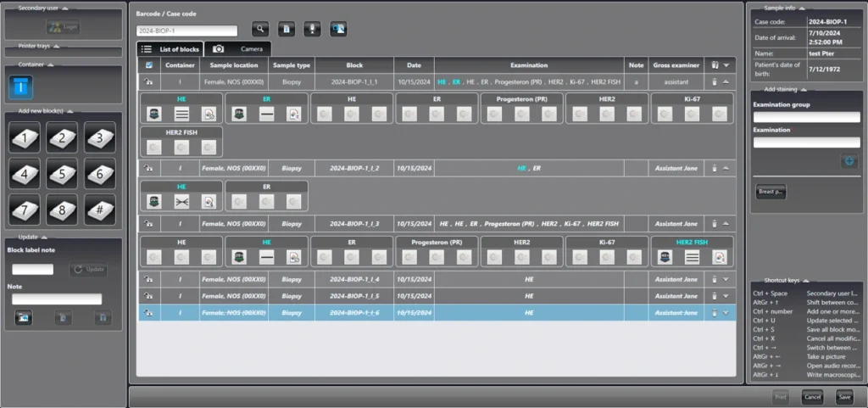The width and height of the screenshot is (868, 408).
Task: Click the add examination plus button
Action: 849,161
